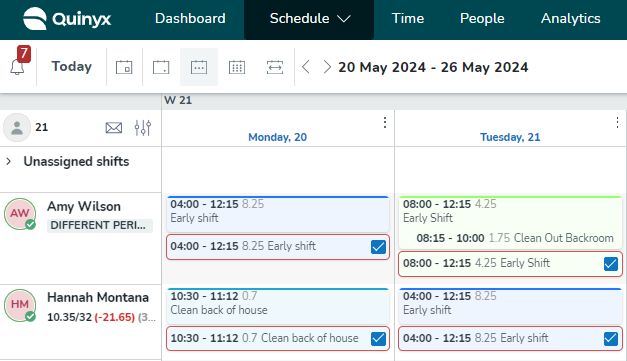Uncheck Hannah Montana's Tuesday Early shift checkbox
Screen dimensions: 627x361
point(611,339)
